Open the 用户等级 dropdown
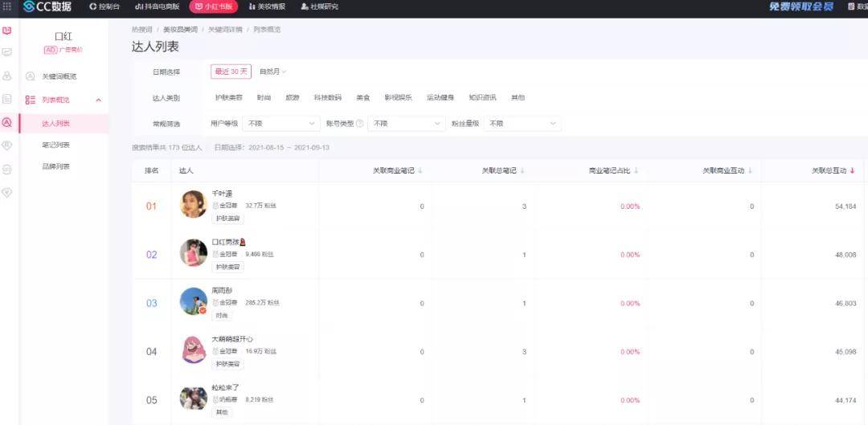Screen dimensions: 868x425 (280, 124)
